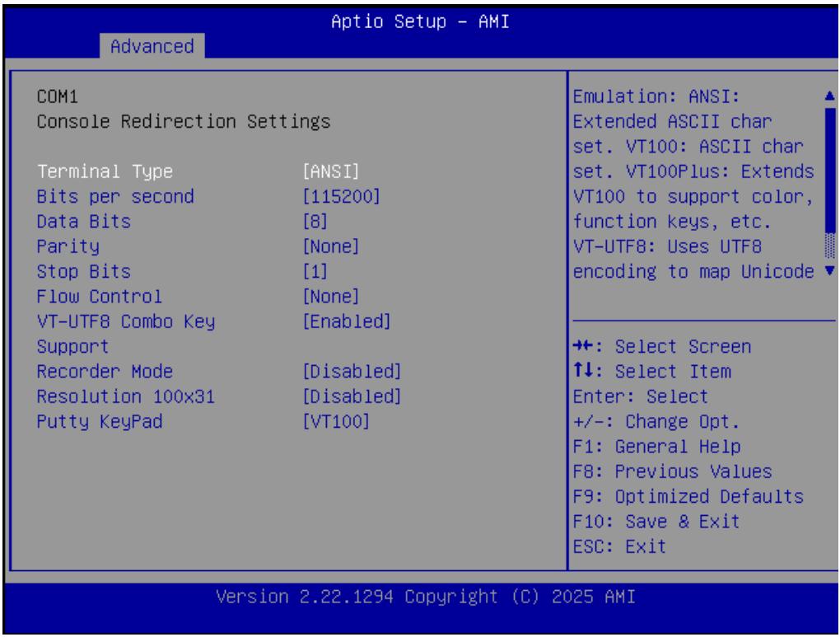Select the Stop Bits value field
This screenshot has width=840, height=637.
(315, 271)
